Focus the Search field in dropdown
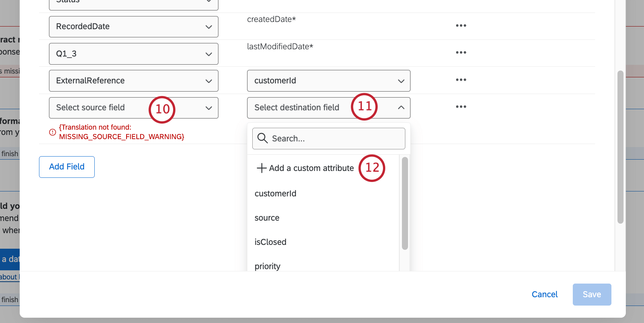The height and width of the screenshot is (323, 644). pyautogui.click(x=333, y=139)
